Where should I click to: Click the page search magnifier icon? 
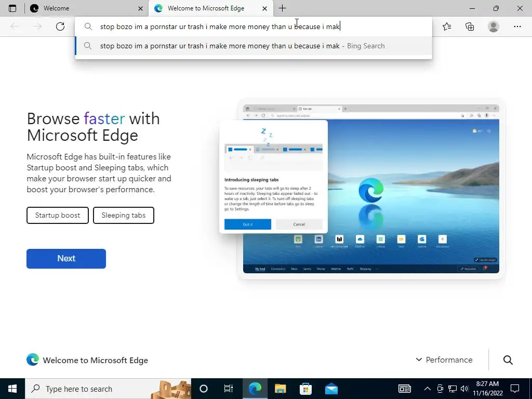(508, 360)
